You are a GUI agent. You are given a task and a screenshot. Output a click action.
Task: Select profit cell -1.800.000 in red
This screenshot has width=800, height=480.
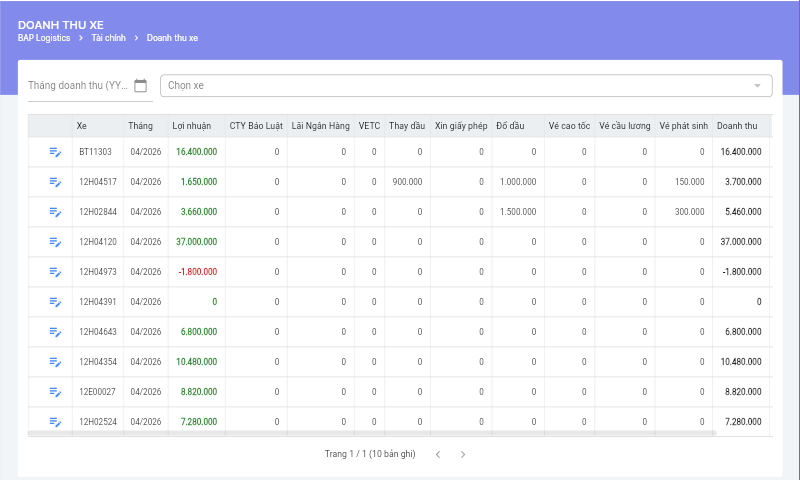197,272
